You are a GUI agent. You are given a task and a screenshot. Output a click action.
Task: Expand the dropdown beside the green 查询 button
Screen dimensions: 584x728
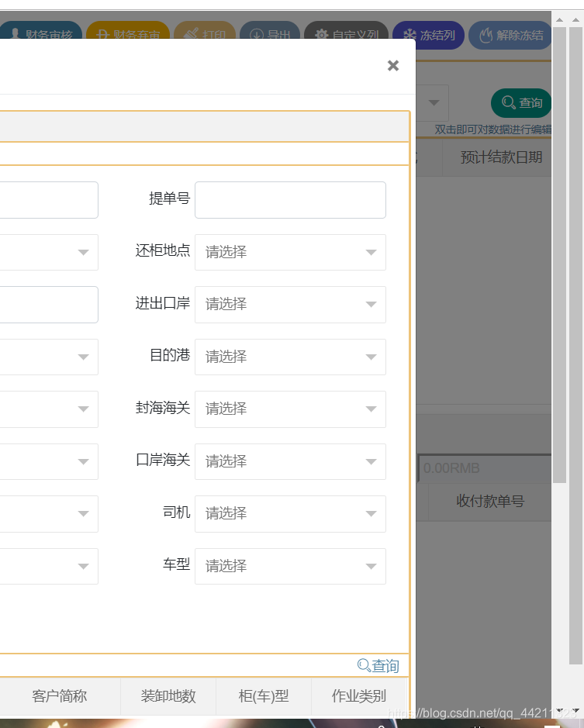(x=434, y=102)
